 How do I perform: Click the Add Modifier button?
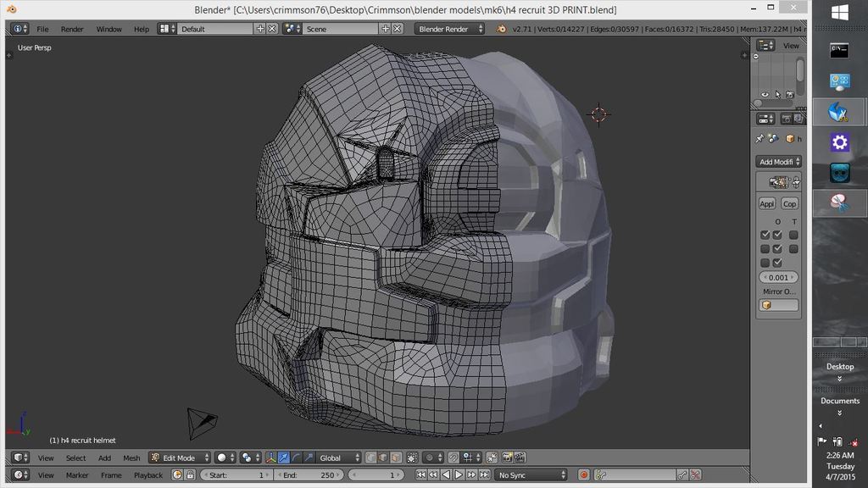778,162
